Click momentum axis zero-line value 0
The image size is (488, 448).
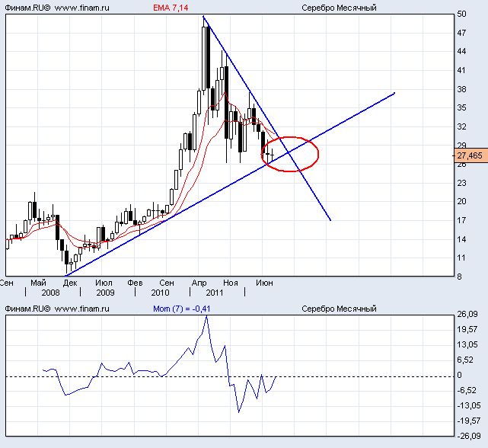[459, 375]
